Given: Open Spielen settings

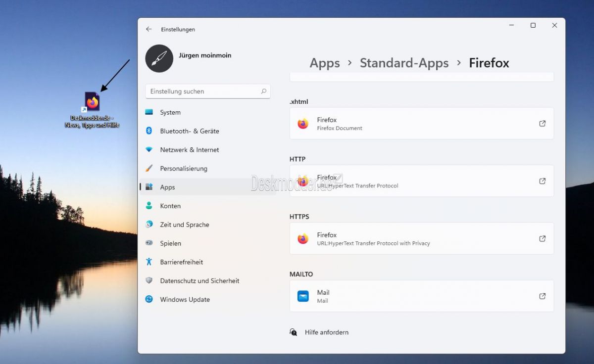Looking at the screenshot, I should 170,243.
